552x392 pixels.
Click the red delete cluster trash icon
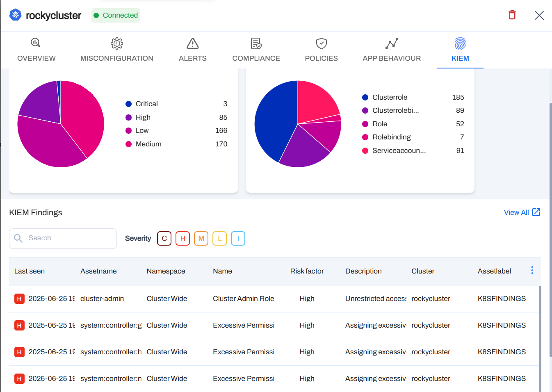coord(512,15)
